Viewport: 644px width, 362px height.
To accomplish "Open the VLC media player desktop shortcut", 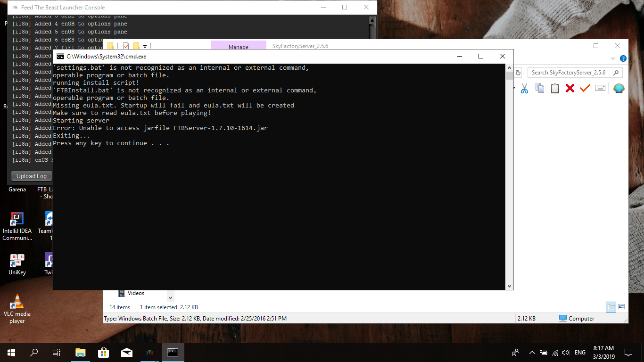I will click(x=17, y=309).
